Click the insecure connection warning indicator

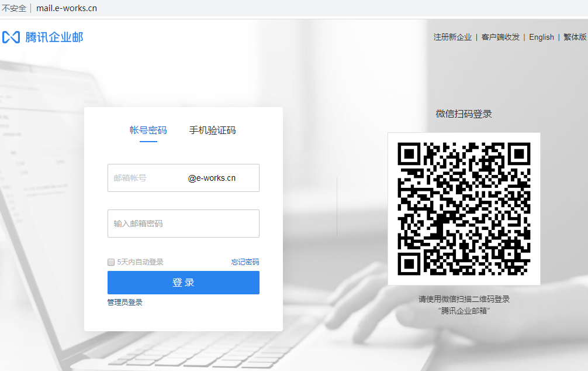13,8
